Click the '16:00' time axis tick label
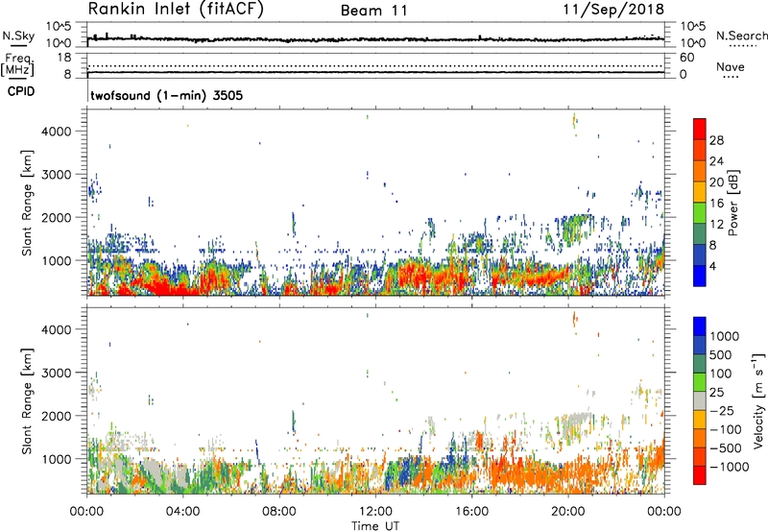Viewport: 768px width, 532px height. pos(471,512)
